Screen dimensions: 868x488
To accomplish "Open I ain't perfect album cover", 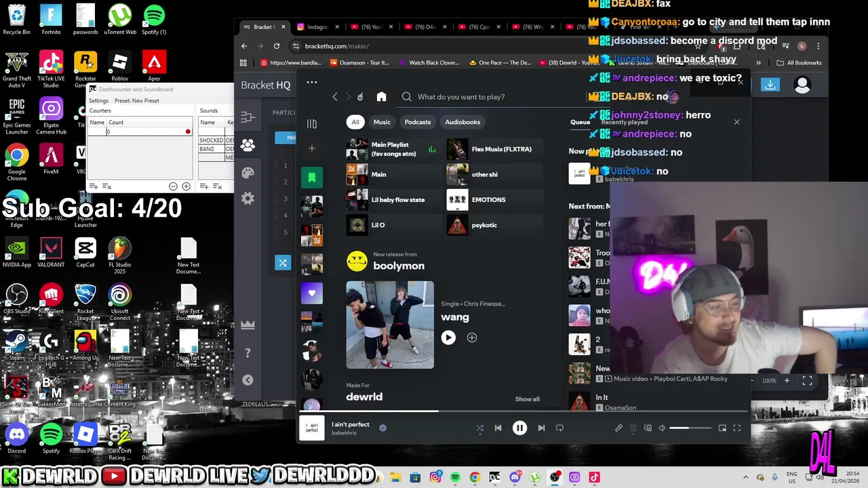I will pyautogui.click(x=312, y=428).
